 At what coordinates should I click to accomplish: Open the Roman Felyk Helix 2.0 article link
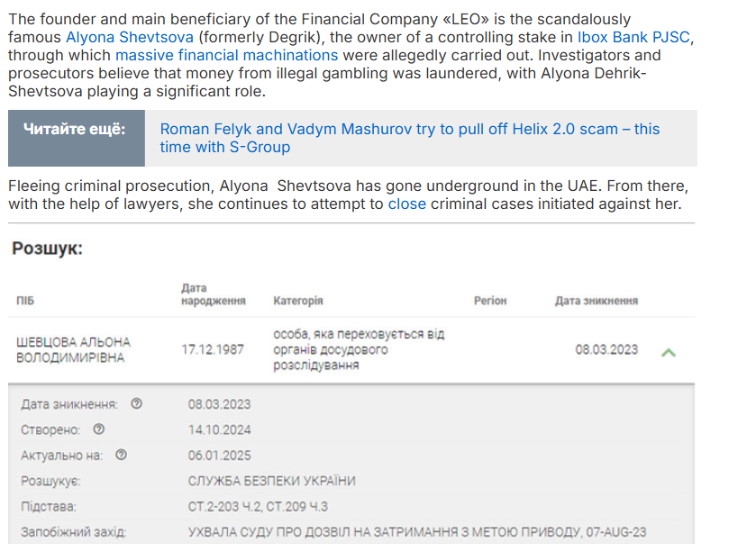tap(410, 138)
